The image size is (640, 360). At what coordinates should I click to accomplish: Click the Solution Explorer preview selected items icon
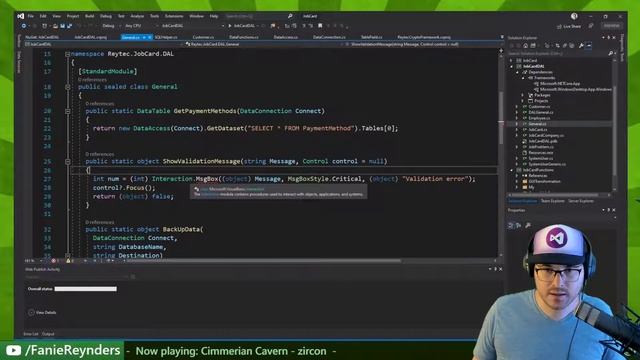click(589, 46)
